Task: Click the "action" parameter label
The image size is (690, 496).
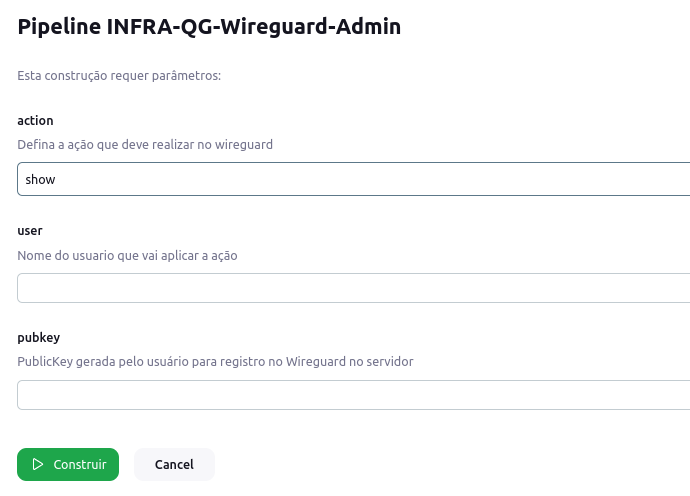Action: [x=35, y=120]
